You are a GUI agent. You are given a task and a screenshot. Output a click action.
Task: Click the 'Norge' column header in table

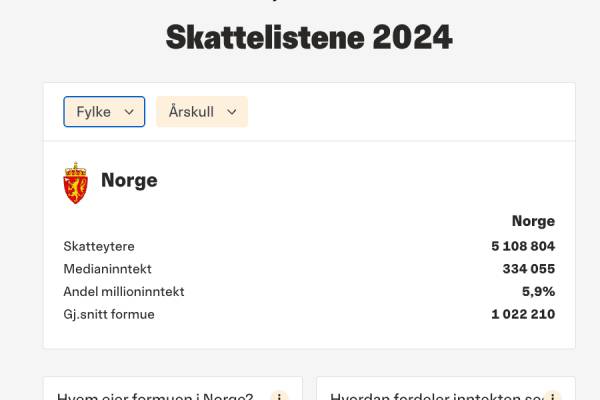click(533, 221)
